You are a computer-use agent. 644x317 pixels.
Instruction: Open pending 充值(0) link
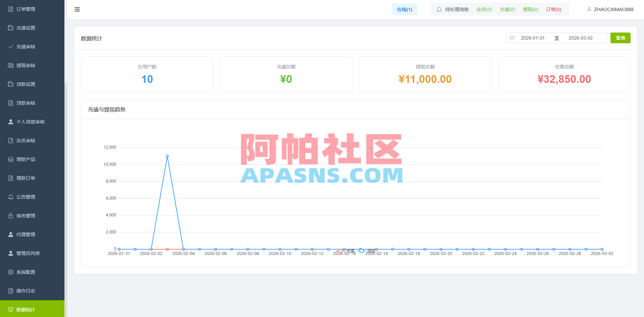[507, 9]
